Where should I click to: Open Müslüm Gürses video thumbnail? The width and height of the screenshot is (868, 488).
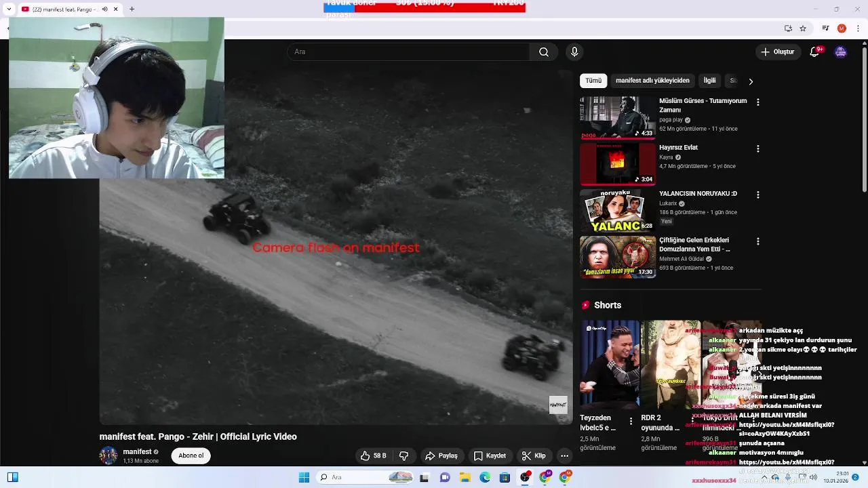617,117
